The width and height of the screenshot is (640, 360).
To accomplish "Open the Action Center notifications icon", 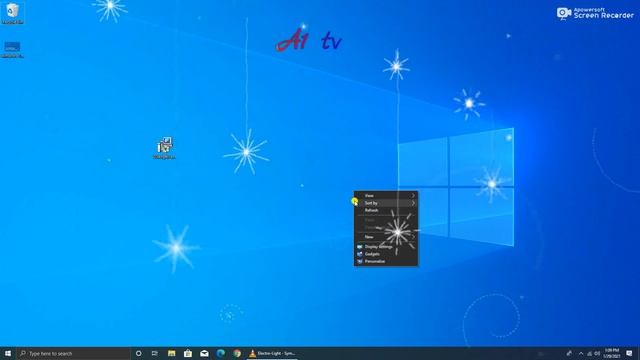I will coord(629,353).
